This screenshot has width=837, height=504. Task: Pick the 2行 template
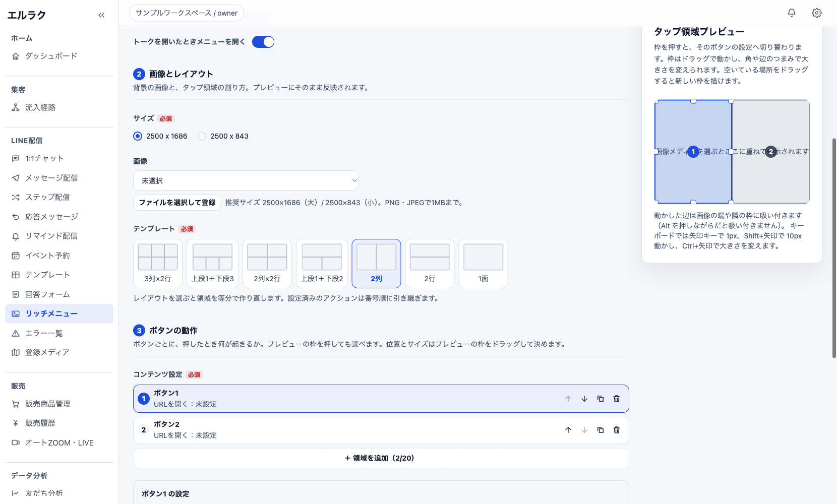pyautogui.click(x=430, y=264)
